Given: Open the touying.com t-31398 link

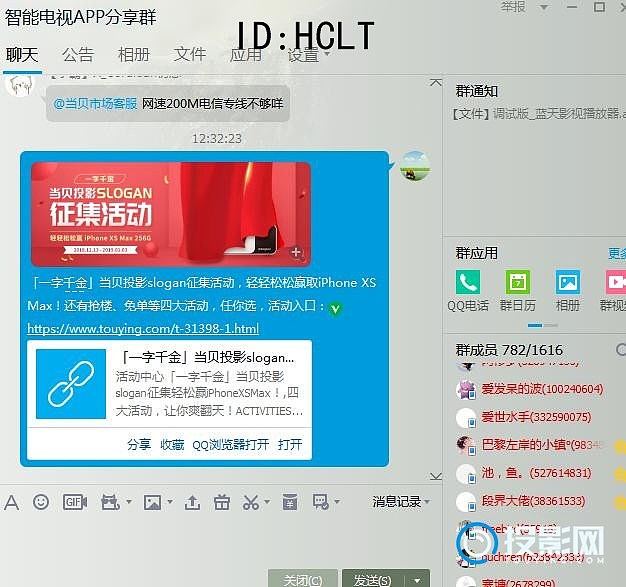Looking at the screenshot, I should (x=143, y=329).
